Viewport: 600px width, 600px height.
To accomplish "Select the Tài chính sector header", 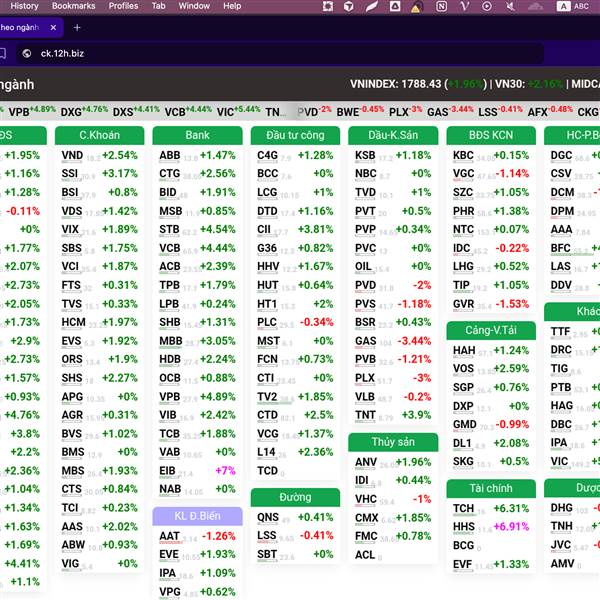I will [x=491, y=488].
